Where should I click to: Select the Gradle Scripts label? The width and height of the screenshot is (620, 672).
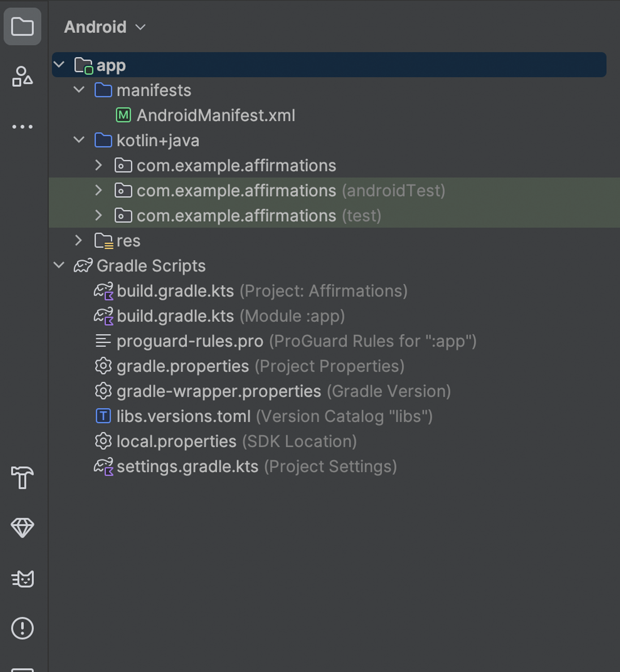point(151,266)
